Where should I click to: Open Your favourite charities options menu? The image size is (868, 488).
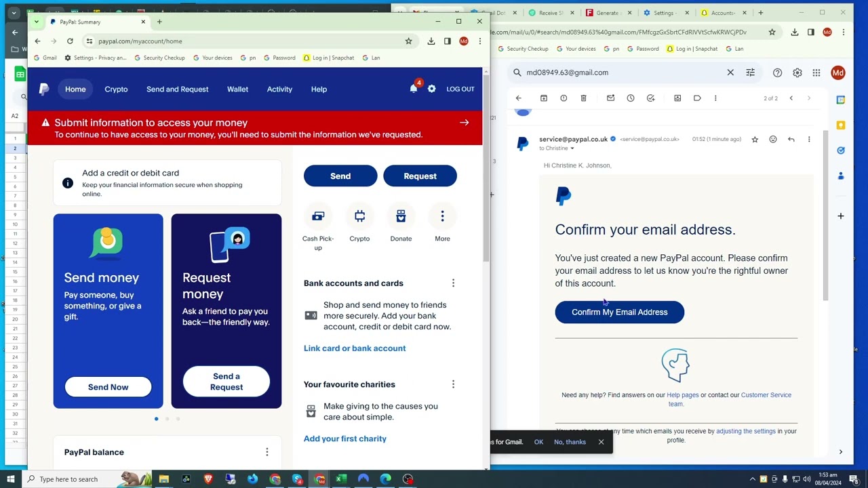(453, 384)
